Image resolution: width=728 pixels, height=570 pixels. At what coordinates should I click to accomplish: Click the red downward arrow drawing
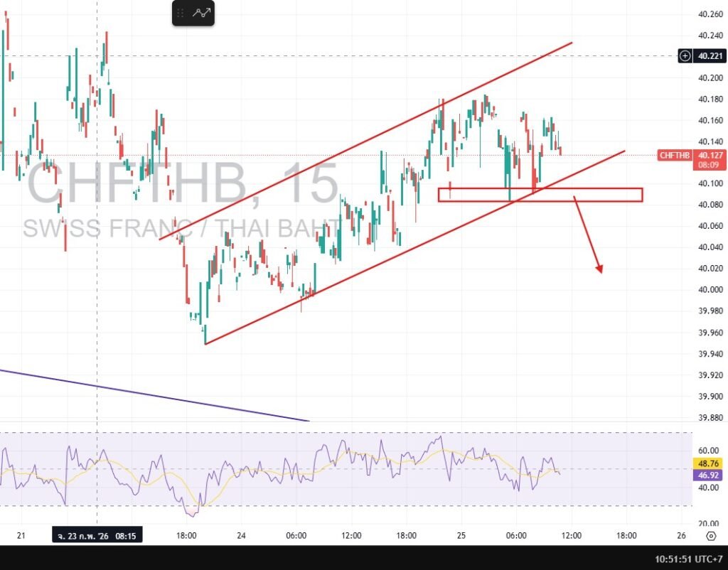tap(589, 236)
